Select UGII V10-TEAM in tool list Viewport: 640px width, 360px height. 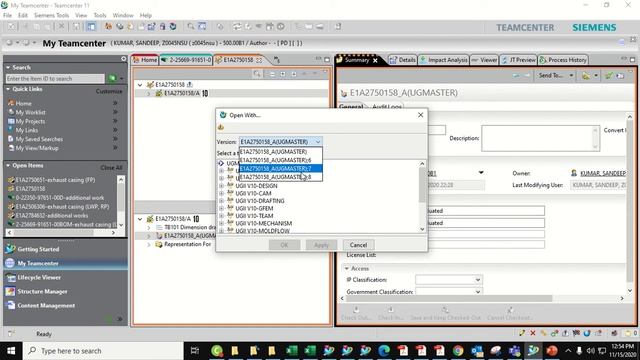point(254,216)
